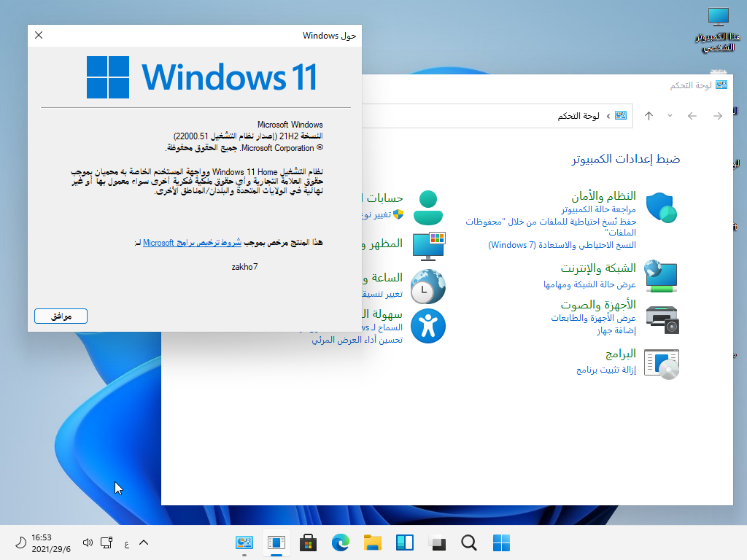Expand the recent locations dropdown chevron
This screenshot has height=560, width=747.
670,116
